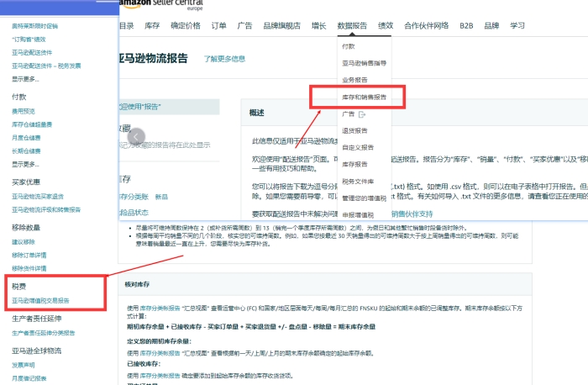This screenshot has height=385, width=588.
Task: Open the 品牌 navigation menu
Action: click(491, 26)
